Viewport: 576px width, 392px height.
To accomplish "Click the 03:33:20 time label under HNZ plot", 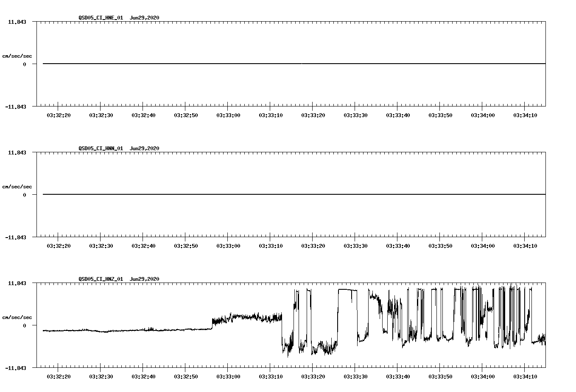I will tap(313, 376).
